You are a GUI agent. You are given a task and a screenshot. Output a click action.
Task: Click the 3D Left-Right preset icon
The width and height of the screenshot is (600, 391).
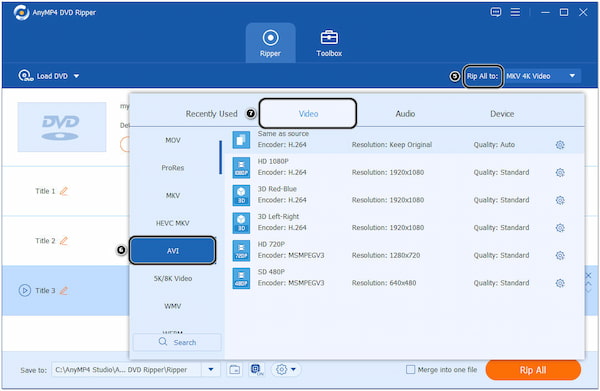pyautogui.click(x=241, y=223)
